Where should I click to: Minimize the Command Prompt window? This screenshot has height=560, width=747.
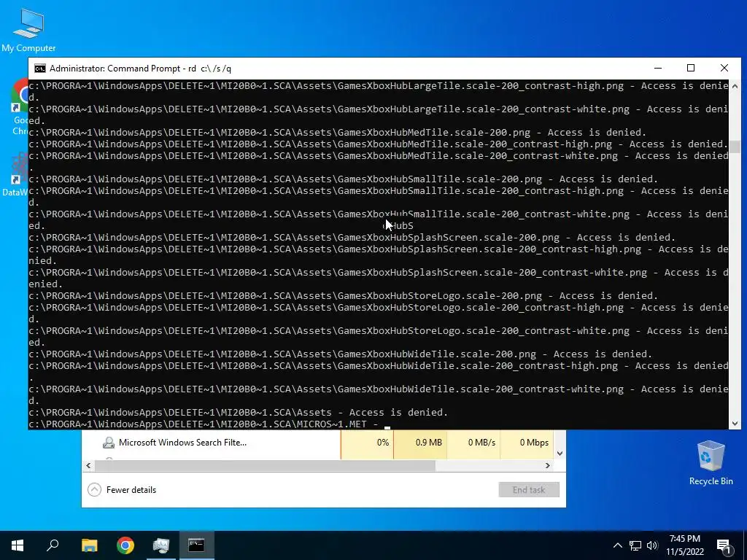click(658, 68)
